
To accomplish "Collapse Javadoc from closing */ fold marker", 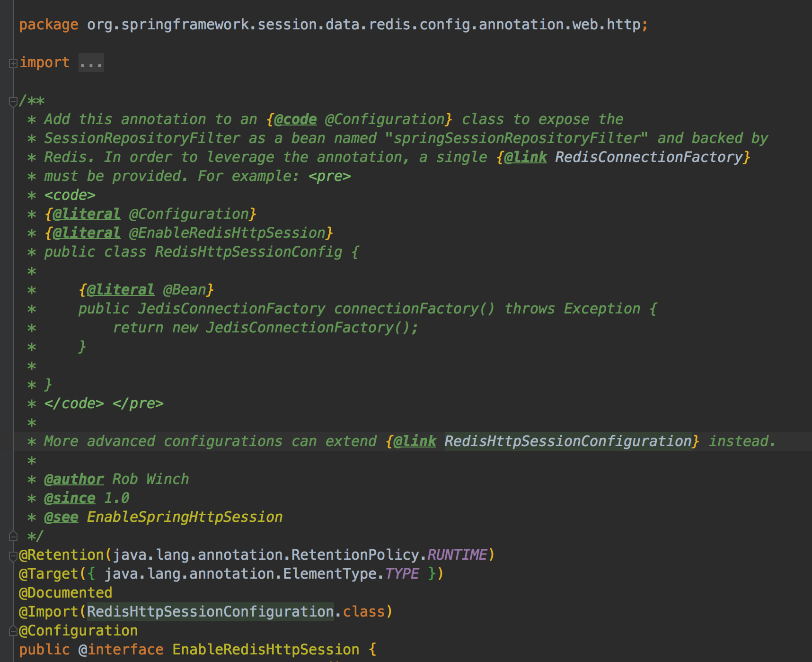I will [x=13, y=536].
